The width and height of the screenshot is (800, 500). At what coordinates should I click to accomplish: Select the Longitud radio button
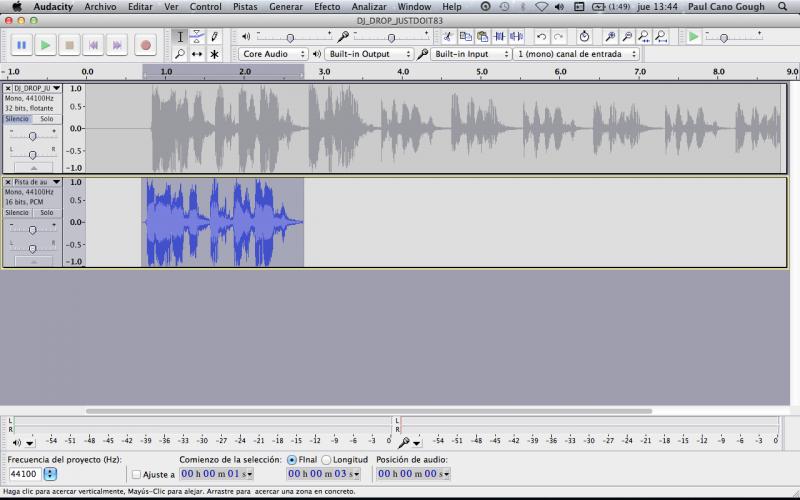[327, 460]
